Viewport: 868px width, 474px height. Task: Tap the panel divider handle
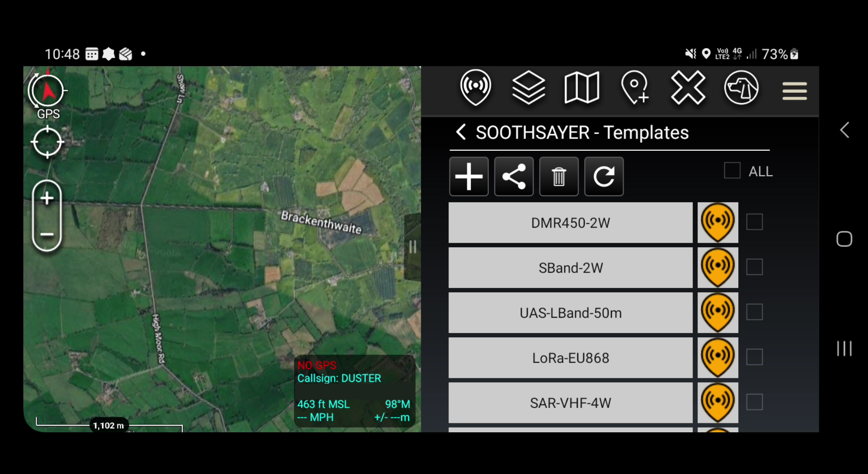click(412, 247)
